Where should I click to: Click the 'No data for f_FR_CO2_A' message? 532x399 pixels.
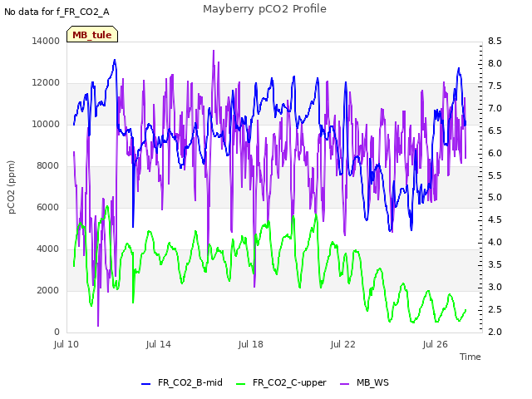(x=57, y=12)
